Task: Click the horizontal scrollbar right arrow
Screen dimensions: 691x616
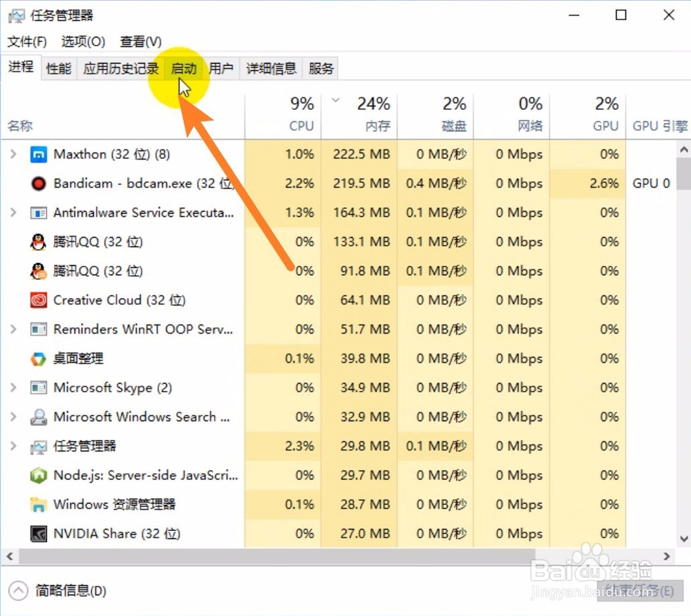Action: (x=667, y=557)
